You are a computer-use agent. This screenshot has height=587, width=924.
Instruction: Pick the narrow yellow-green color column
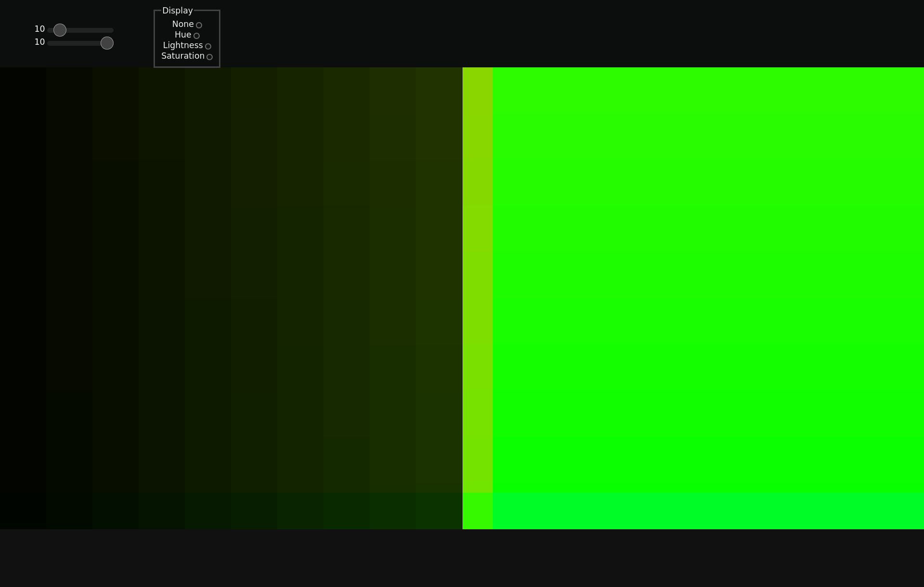477,279
